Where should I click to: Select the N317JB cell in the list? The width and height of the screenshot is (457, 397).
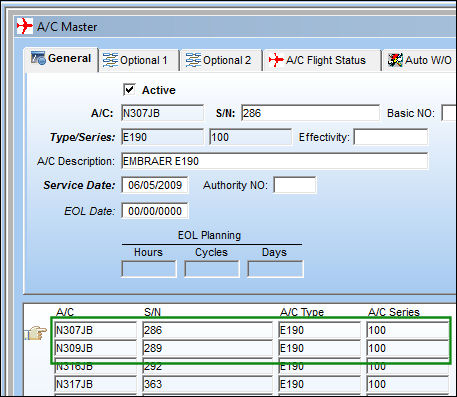[96, 384]
